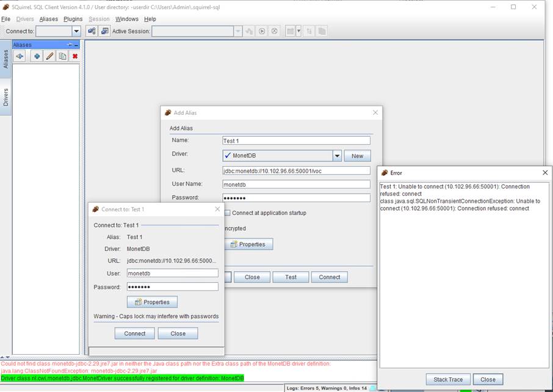Click the URL field in Add Alias
This screenshot has width=553, height=392.
[x=296, y=171]
